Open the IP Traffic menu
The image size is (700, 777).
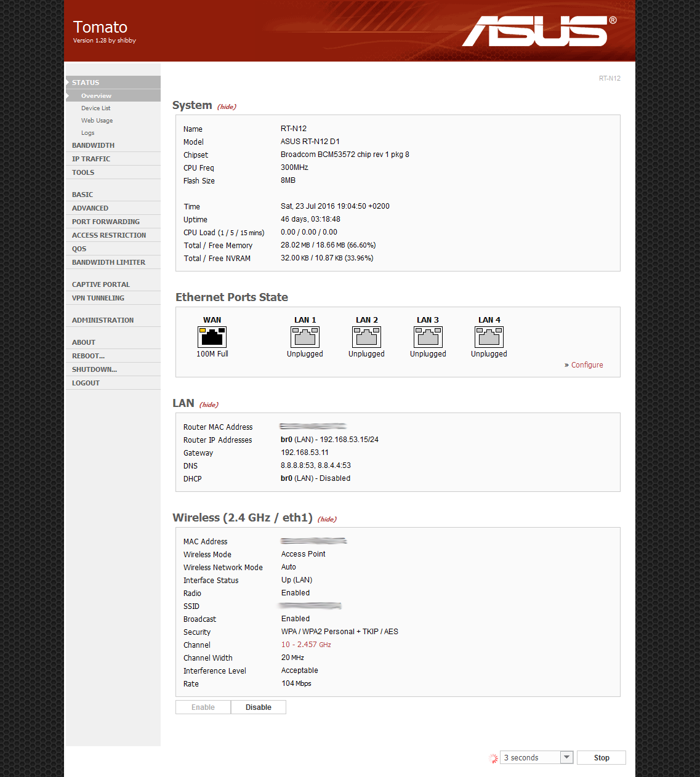(x=113, y=159)
